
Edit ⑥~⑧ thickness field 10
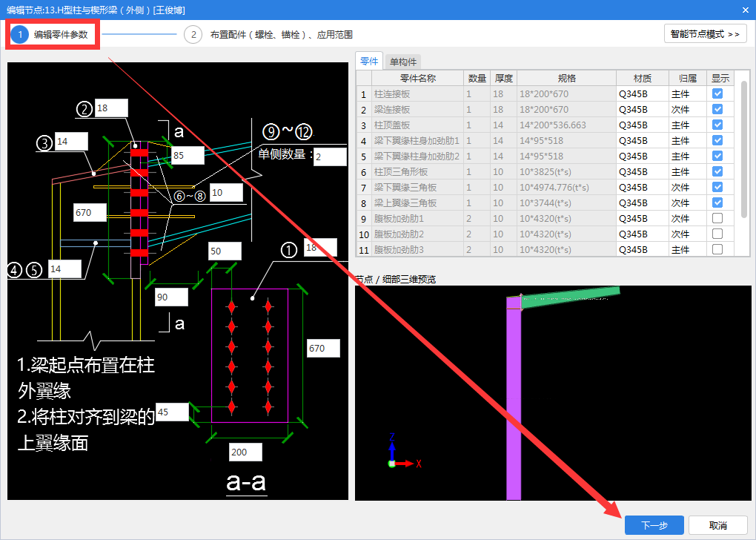pyautogui.click(x=226, y=193)
